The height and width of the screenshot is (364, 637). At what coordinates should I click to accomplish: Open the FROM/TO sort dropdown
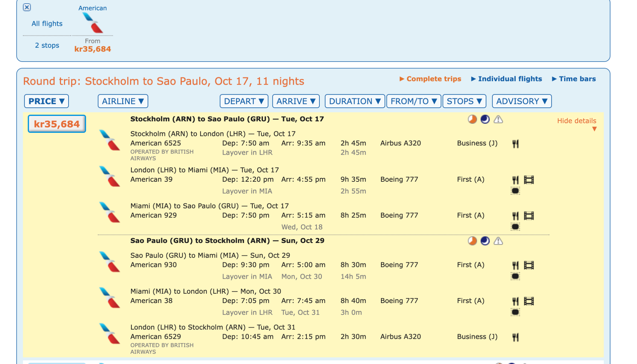click(x=414, y=101)
